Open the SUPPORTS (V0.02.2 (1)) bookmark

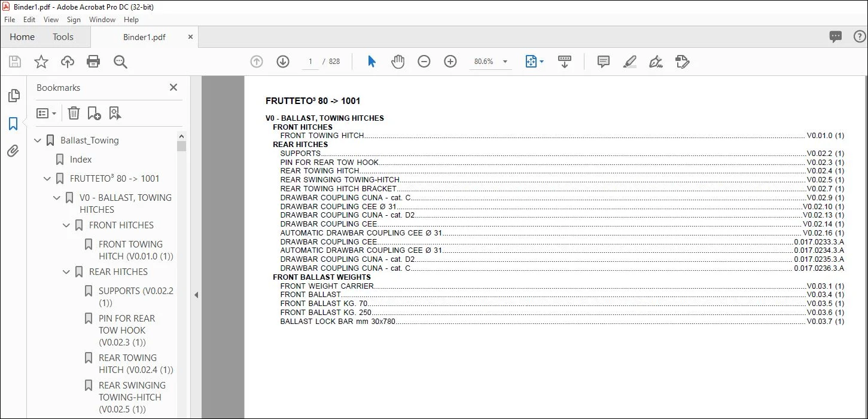[x=136, y=297]
